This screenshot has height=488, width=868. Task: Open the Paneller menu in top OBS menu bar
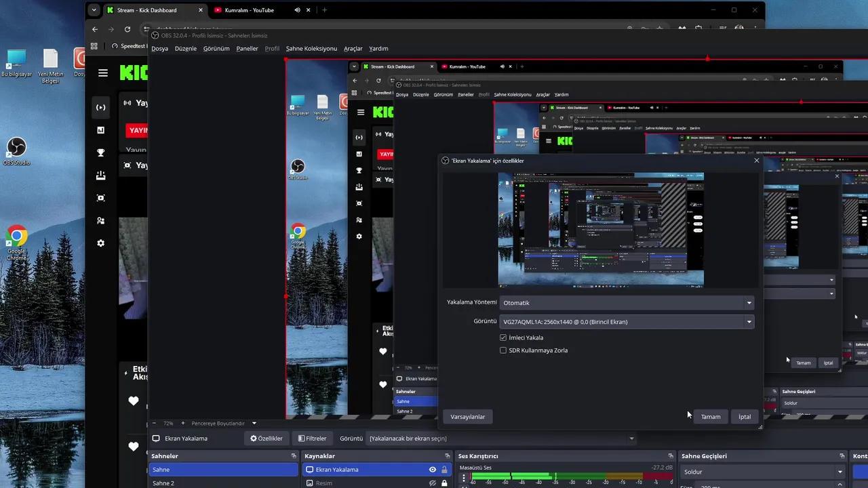coord(247,49)
